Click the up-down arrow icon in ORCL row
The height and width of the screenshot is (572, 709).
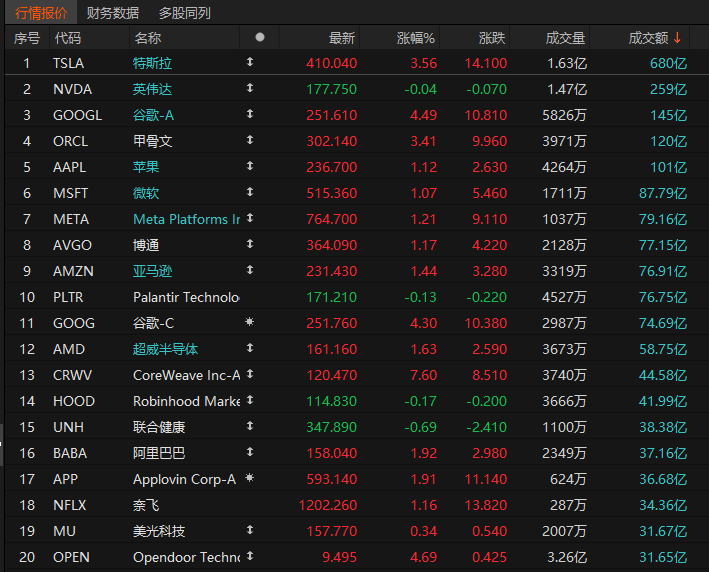[x=250, y=140]
